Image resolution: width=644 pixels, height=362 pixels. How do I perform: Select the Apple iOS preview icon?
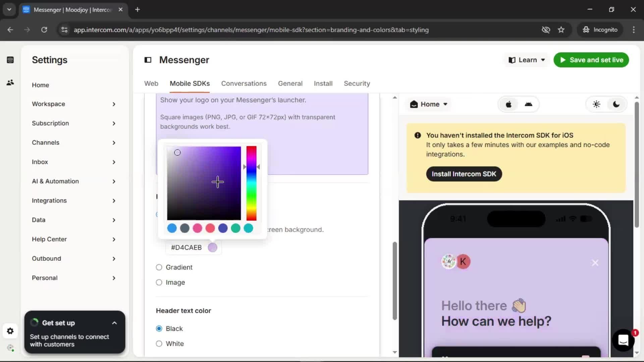click(x=508, y=104)
